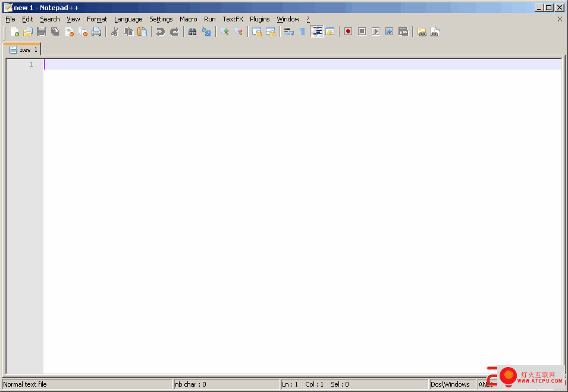Click the folder with binoculars toolbar icon
This screenshot has width=568, height=392.
422,32
